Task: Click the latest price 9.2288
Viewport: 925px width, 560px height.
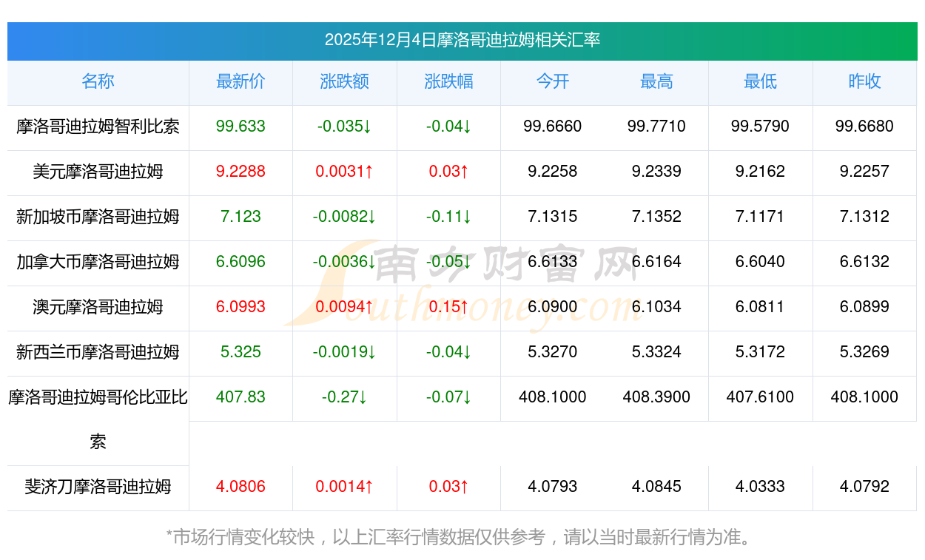Action: pyautogui.click(x=240, y=172)
